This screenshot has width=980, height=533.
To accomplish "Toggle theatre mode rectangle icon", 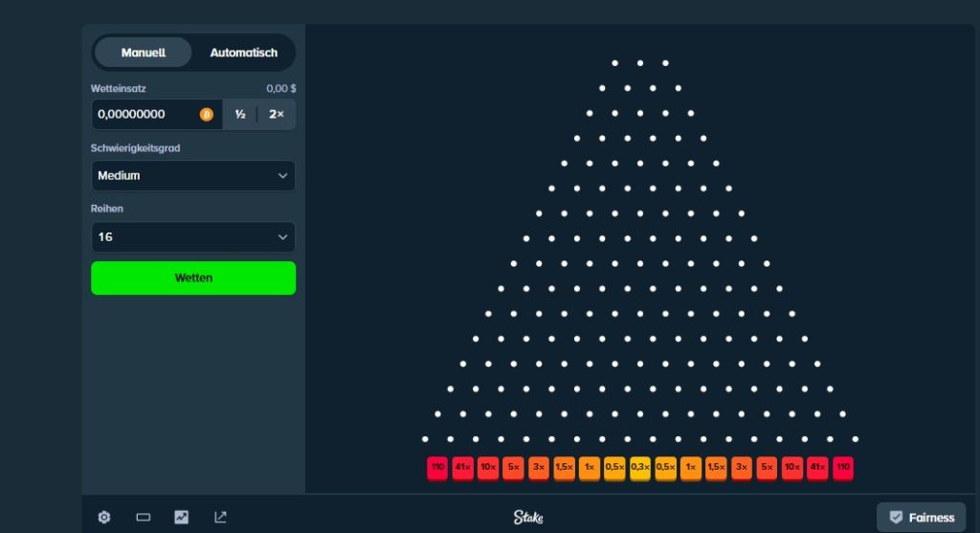I will pos(144,518).
